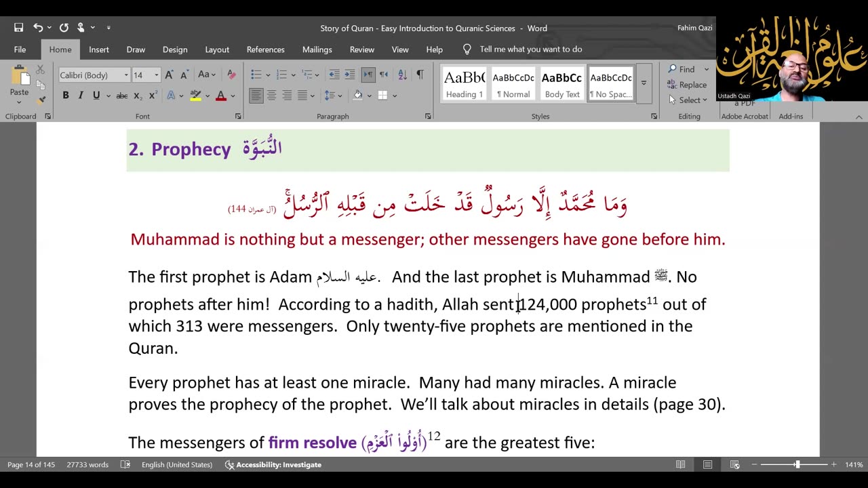Sort text with the A-Z icon
The width and height of the screenshot is (868, 488).
click(402, 75)
